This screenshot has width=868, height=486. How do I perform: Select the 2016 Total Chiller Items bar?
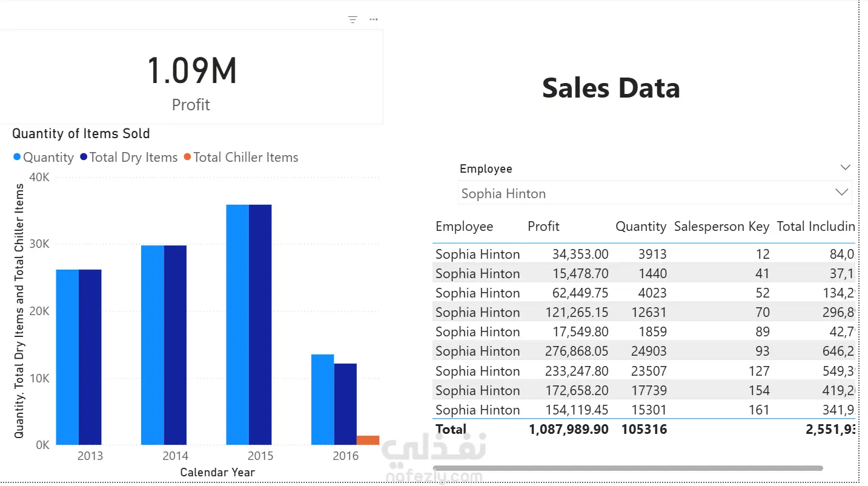[x=368, y=441]
